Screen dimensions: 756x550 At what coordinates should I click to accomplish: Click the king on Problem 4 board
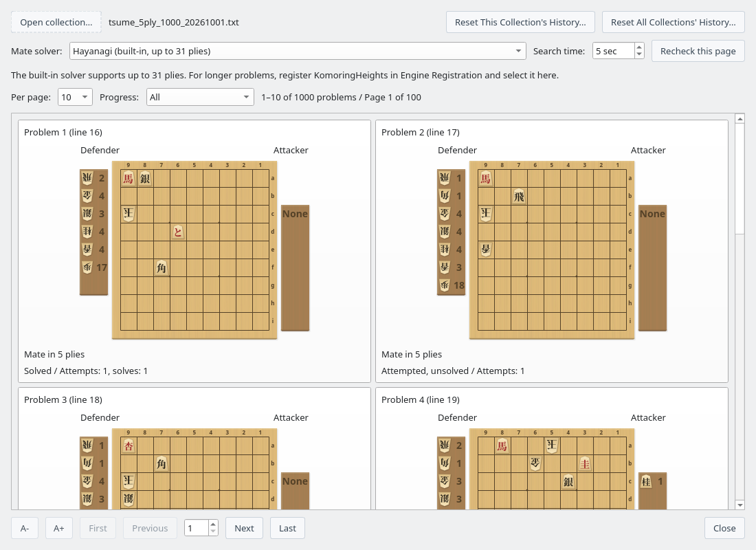click(552, 445)
